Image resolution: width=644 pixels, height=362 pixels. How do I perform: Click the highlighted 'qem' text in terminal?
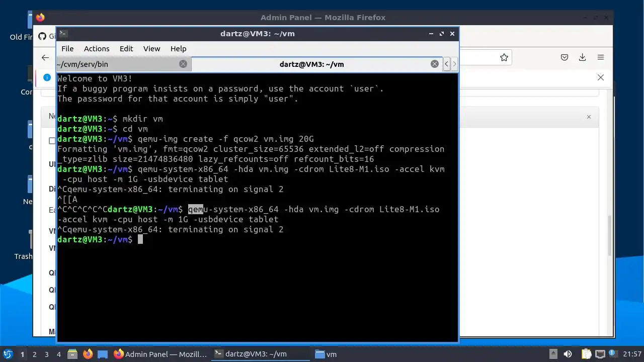pyautogui.click(x=196, y=209)
